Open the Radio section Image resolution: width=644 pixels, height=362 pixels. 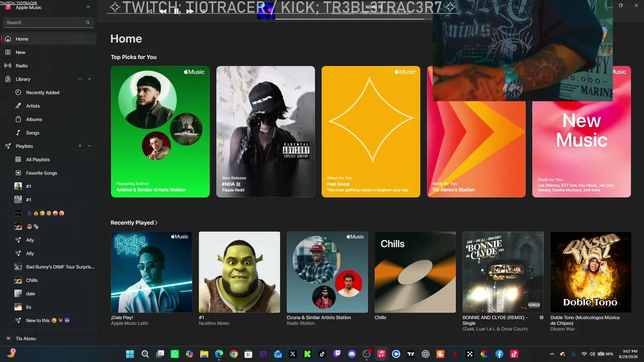coord(48,66)
